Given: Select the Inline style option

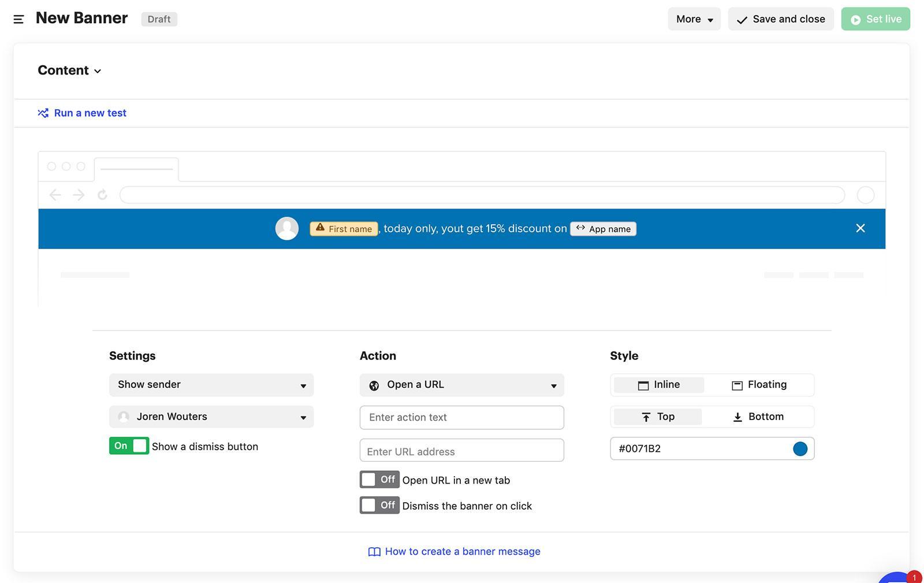Looking at the screenshot, I should coord(659,385).
